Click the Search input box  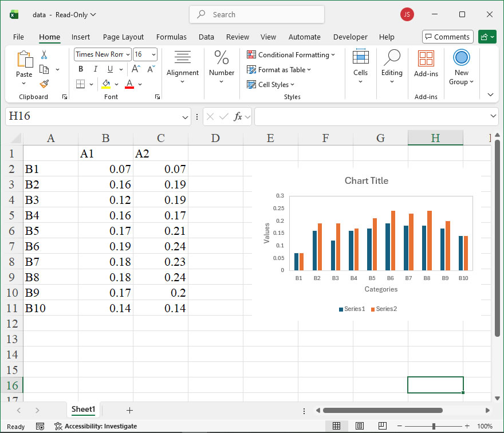pos(257,14)
